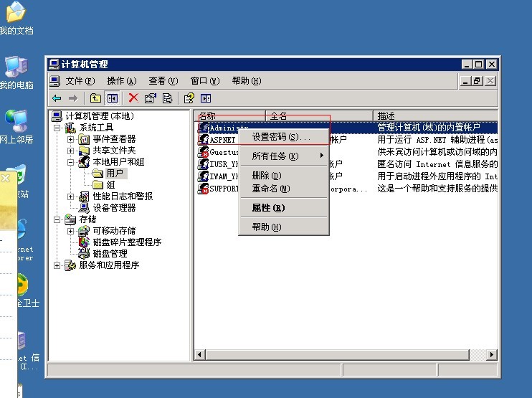
Task: Select the IWAM user icon
Action: click(204, 176)
